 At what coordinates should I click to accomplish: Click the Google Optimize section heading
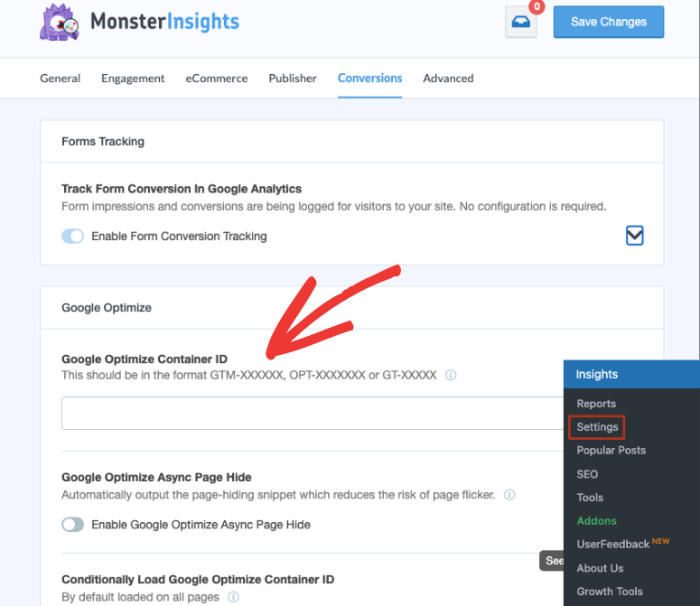(107, 307)
